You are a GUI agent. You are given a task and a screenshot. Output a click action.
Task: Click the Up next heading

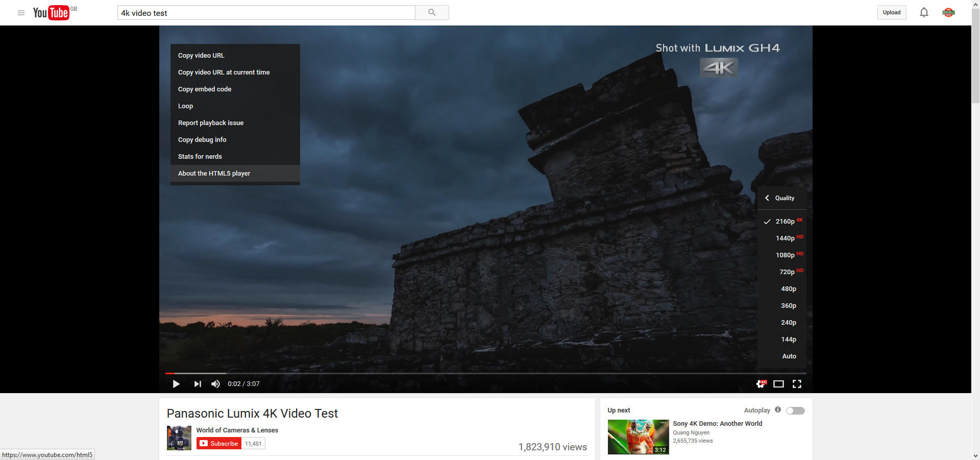[x=619, y=410]
